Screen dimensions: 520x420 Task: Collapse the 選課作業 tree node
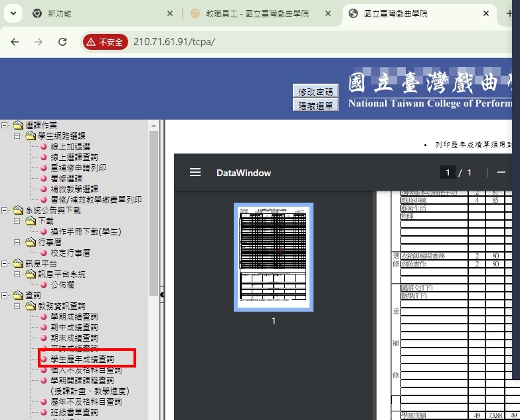pos(5,126)
